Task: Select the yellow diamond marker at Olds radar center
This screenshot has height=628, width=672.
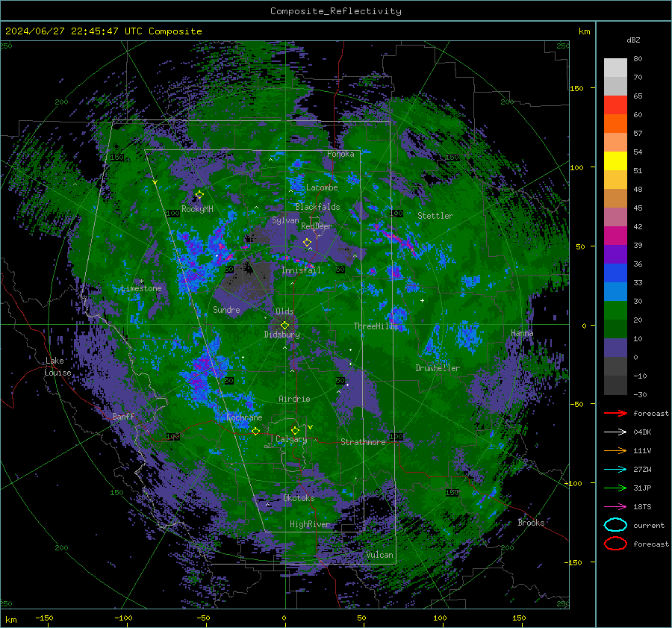Action: (284, 326)
